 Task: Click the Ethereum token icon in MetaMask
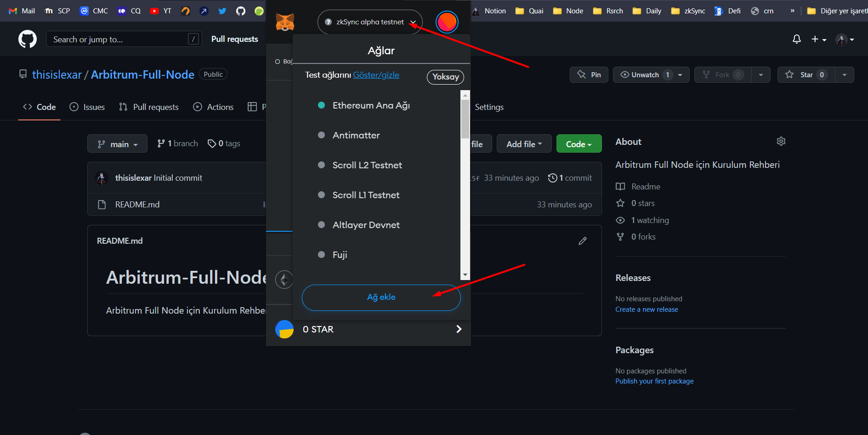pos(284,279)
